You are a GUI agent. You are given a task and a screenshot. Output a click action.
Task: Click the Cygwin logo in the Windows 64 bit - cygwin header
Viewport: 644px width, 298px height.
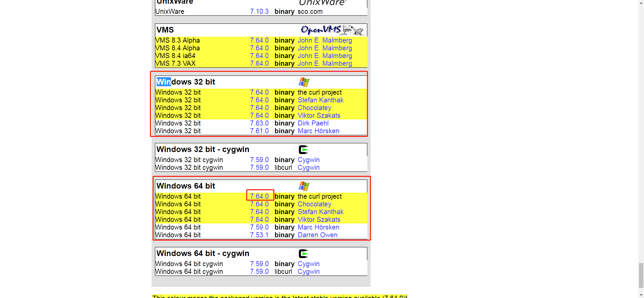303,254
